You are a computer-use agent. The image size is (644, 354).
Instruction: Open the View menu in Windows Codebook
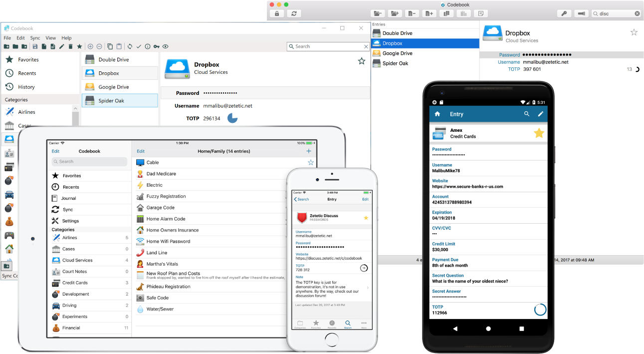pyautogui.click(x=50, y=38)
